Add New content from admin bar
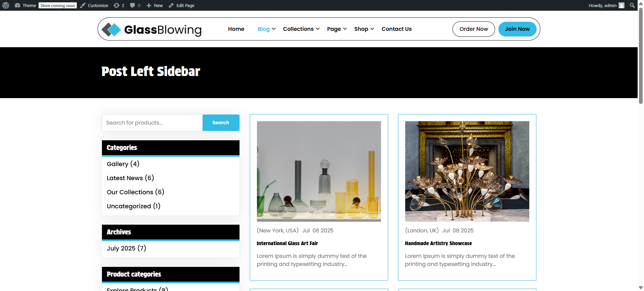The height and width of the screenshot is (291, 644). [x=155, y=5]
